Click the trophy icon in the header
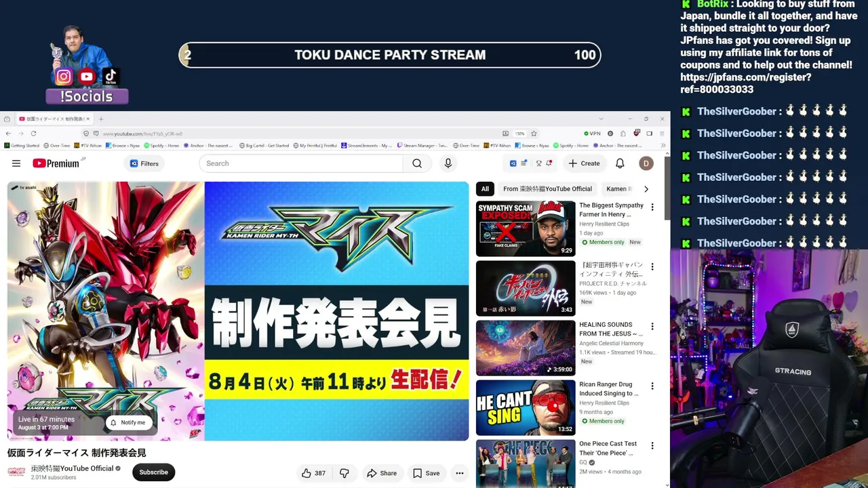This screenshot has height=488, width=868. [538, 163]
